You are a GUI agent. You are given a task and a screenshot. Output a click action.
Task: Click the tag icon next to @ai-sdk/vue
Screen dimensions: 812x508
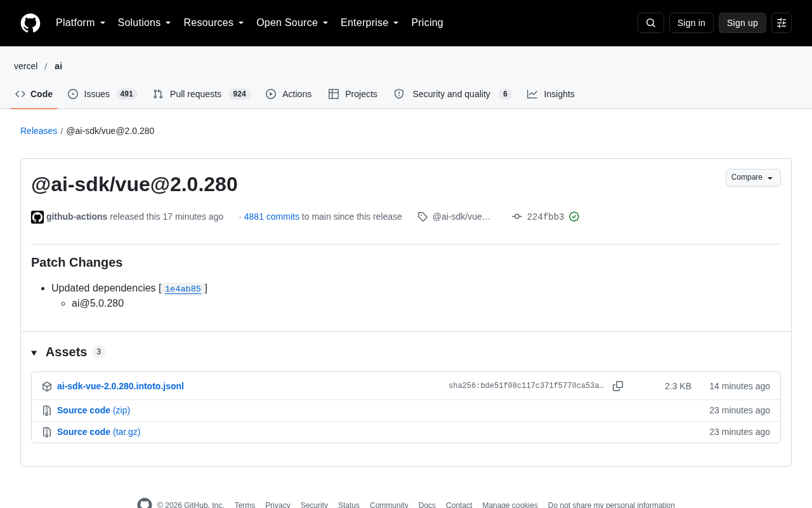tap(422, 217)
